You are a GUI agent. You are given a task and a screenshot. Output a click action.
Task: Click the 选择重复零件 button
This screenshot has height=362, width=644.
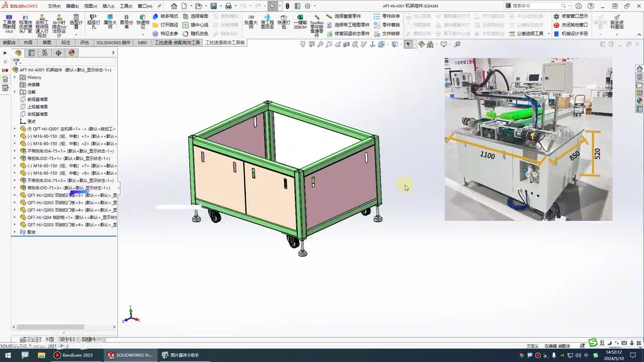(x=344, y=16)
